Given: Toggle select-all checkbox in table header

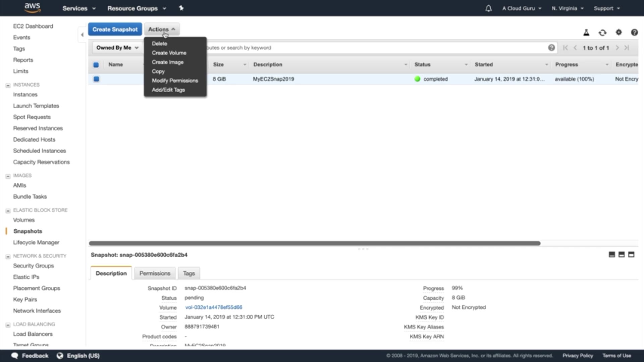Looking at the screenshot, I should (x=96, y=65).
